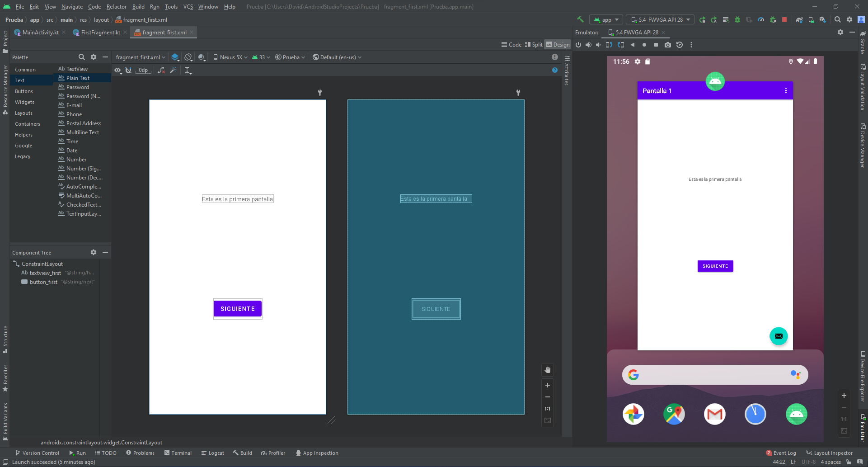Switch editor to Split view mode

pos(534,44)
